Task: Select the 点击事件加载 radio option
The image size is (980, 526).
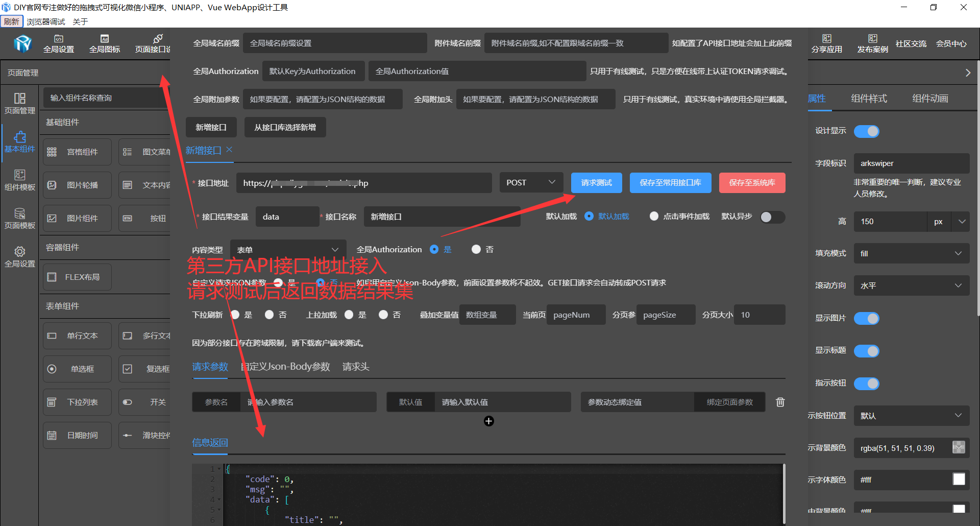Action: click(x=654, y=216)
